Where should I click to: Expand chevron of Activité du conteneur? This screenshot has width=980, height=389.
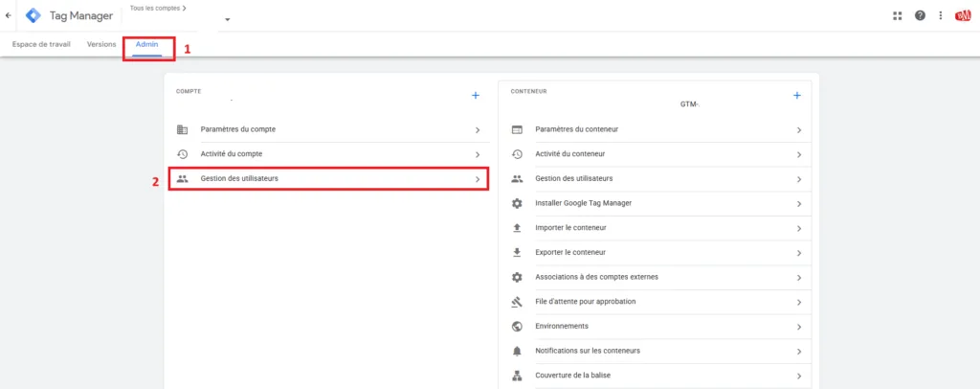click(799, 154)
